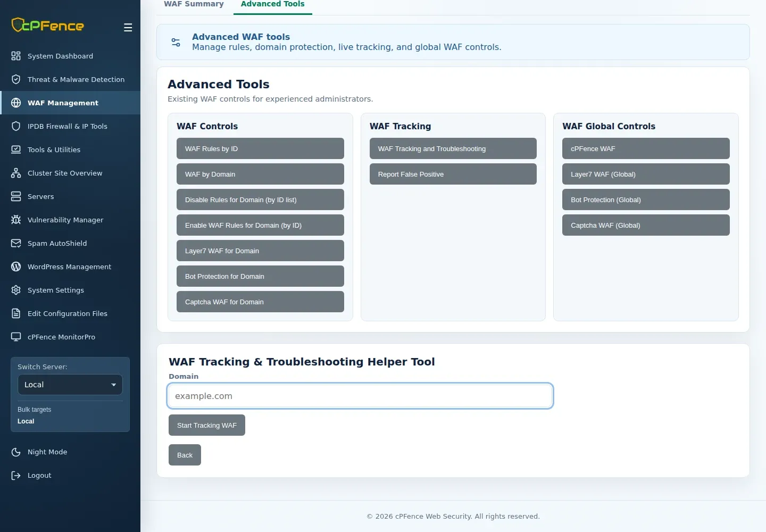This screenshot has height=532, width=766.
Task: Open Layer7 WAF (Global)
Action: 646,174
